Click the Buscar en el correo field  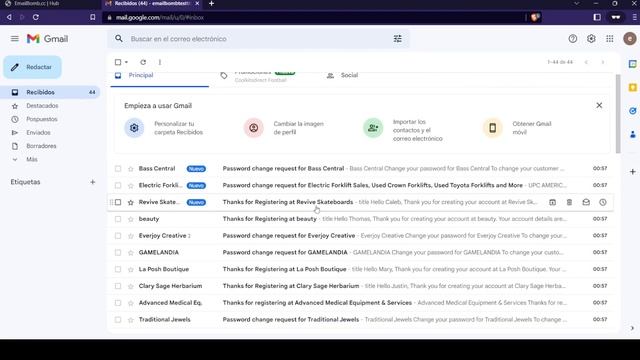tap(259, 39)
